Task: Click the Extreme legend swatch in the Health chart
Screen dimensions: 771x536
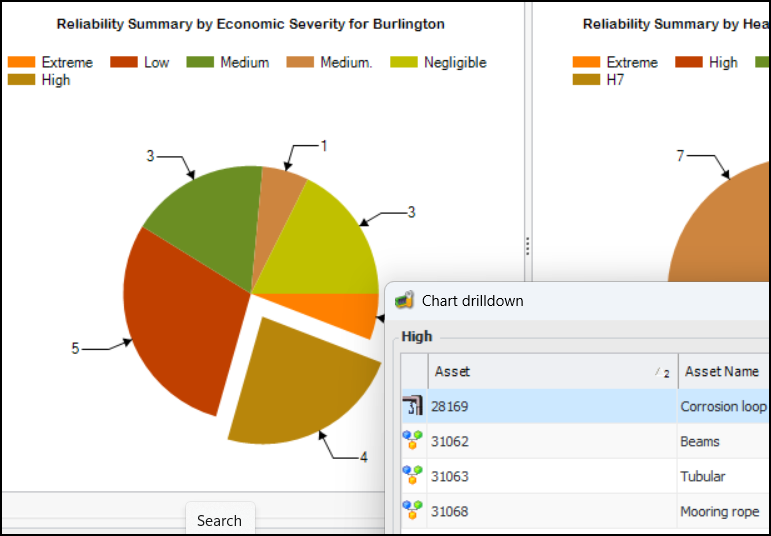Action: click(586, 62)
